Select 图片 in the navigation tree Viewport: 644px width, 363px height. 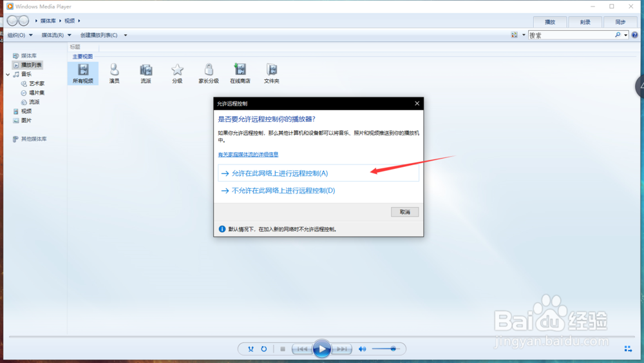26,121
